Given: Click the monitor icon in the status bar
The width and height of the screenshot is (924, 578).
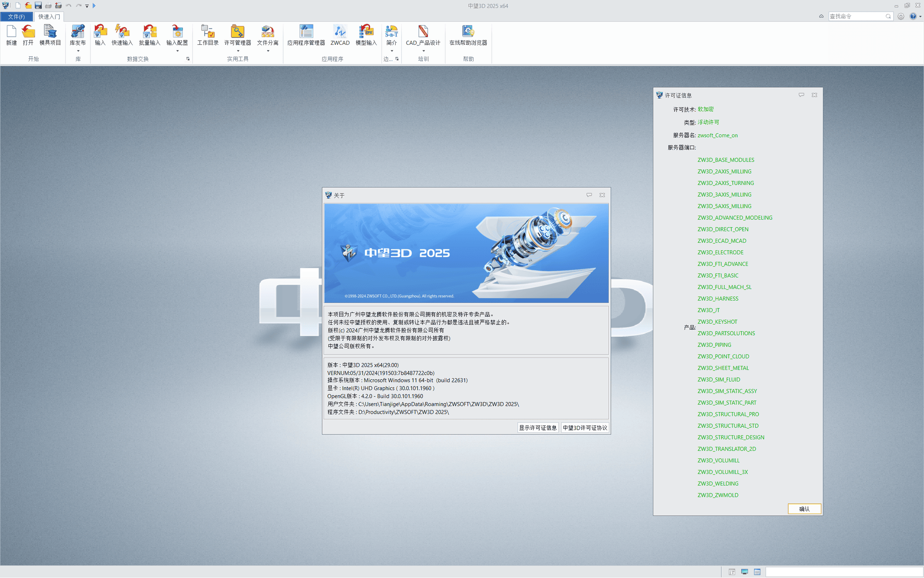Looking at the screenshot, I should click(x=744, y=572).
